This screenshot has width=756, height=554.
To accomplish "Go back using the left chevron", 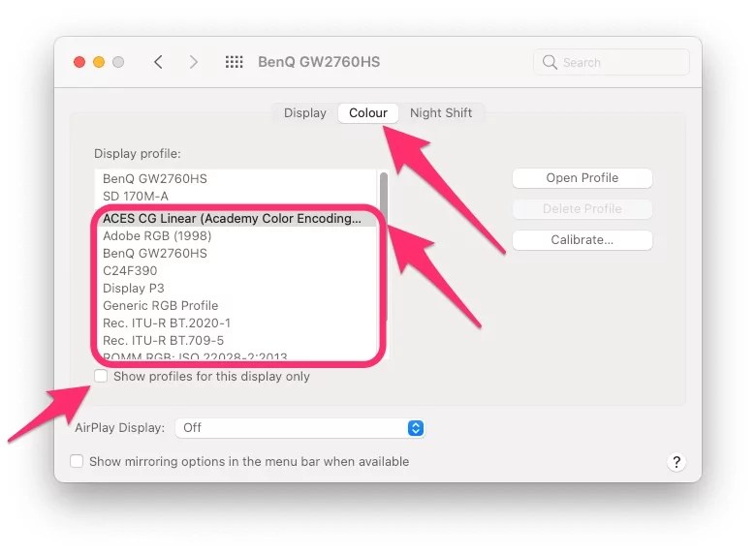I will pyautogui.click(x=158, y=62).
